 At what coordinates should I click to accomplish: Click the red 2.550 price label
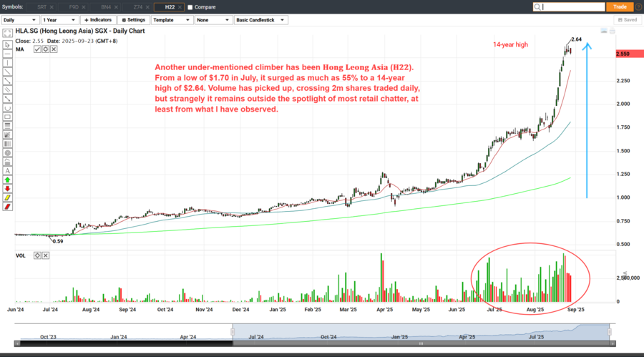630,54
